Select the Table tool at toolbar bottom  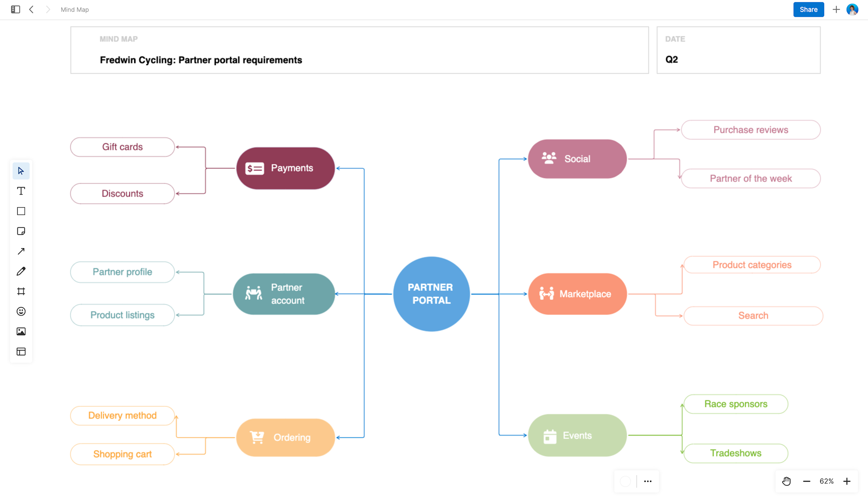pyautogui.click(x=20, y=351)
